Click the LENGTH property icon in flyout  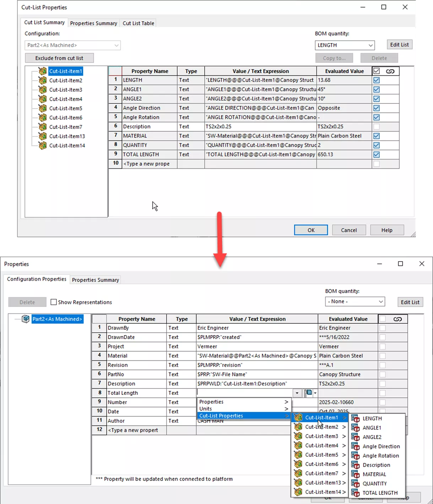click(x=355, y=418)
